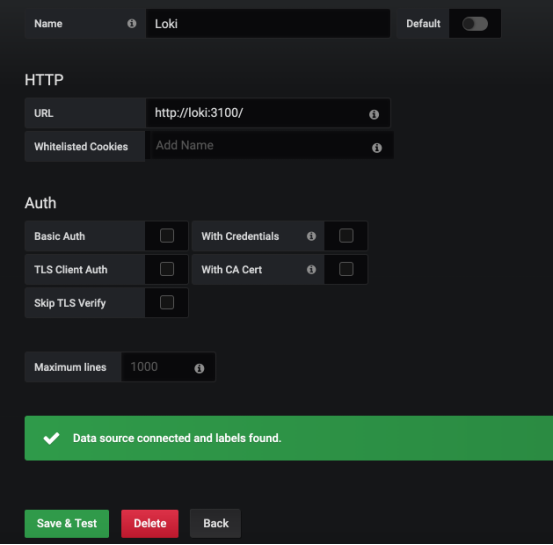Viewport: 553px width, 545px height.
Task: Focus the Name field containing Loki
Action: [x=268, y=24]
